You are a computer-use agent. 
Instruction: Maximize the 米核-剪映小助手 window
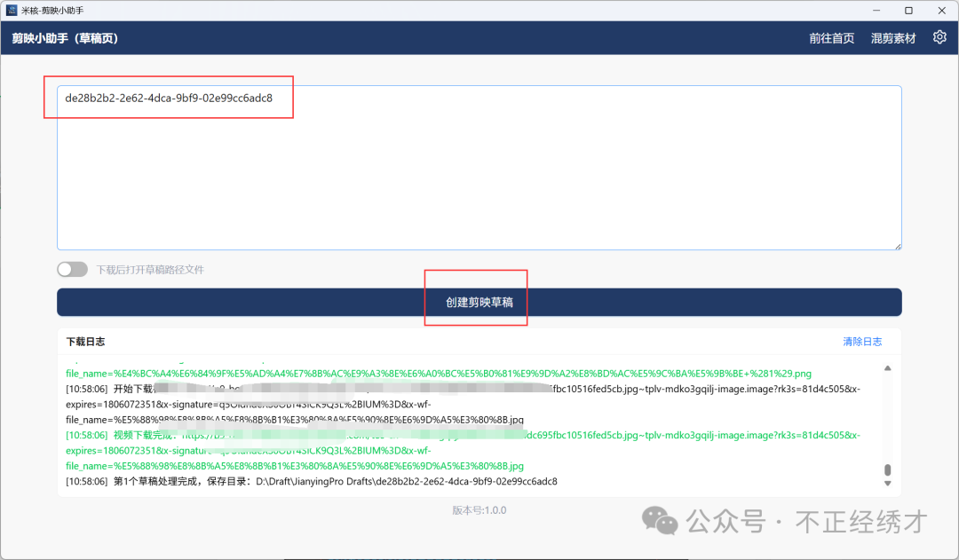coord(908,10)
